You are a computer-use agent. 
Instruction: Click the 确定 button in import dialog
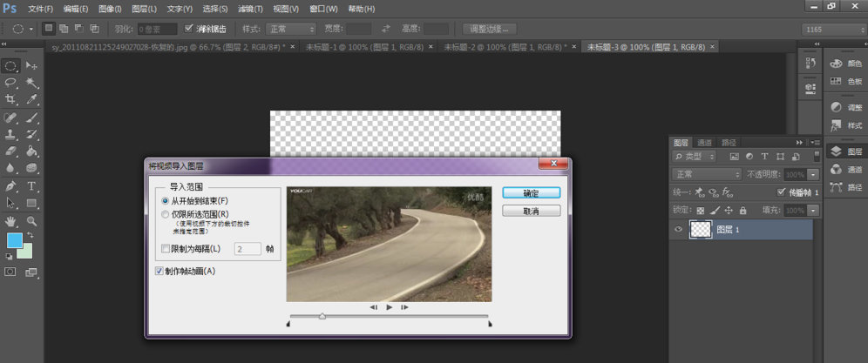coord(530,193)
